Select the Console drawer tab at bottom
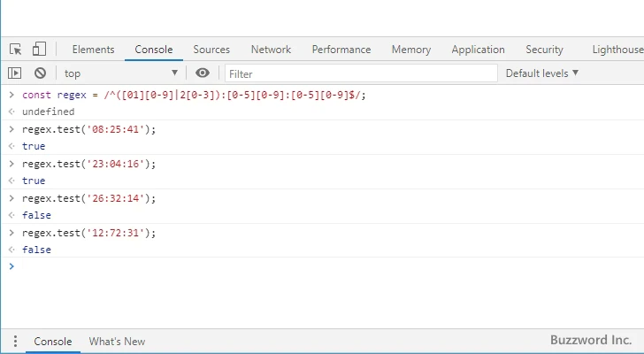Image resolution: width=644 pixels, height=354 pixels. (52, 342)
